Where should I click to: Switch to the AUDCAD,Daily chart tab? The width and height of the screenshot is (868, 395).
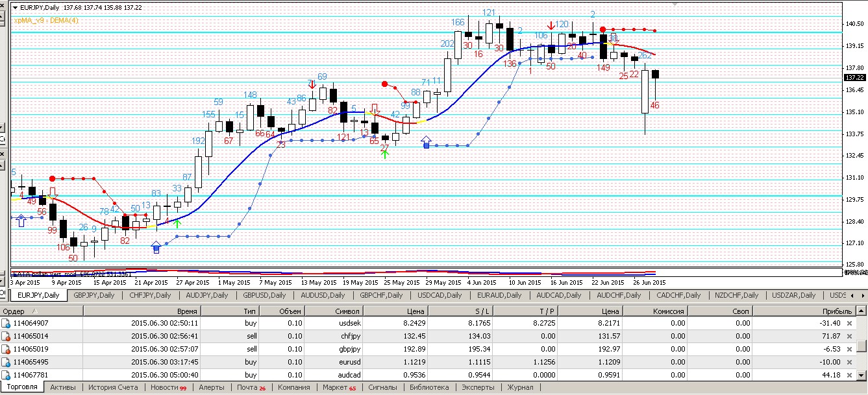pos(558,295)
